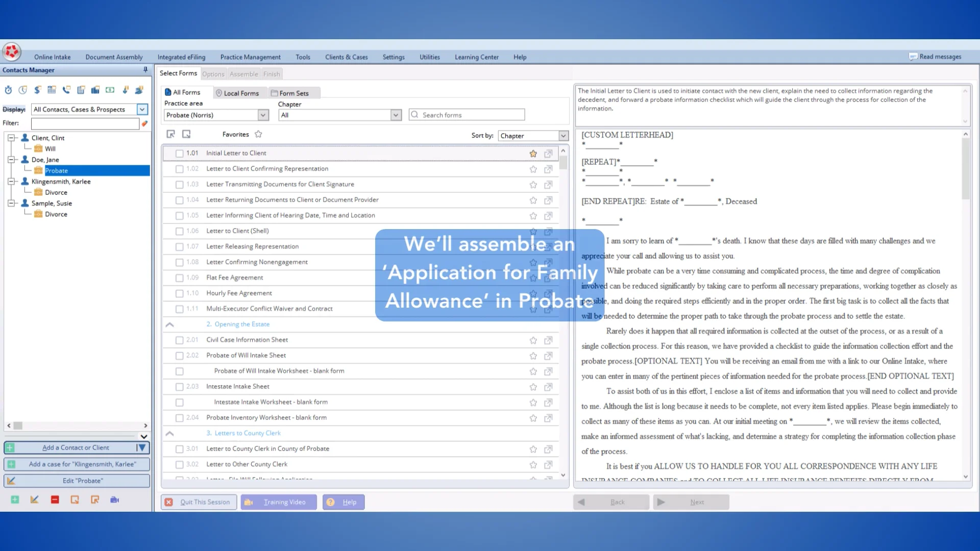Open the billing dollar-sign tool

pyautogui.click(x=37, y=90)
